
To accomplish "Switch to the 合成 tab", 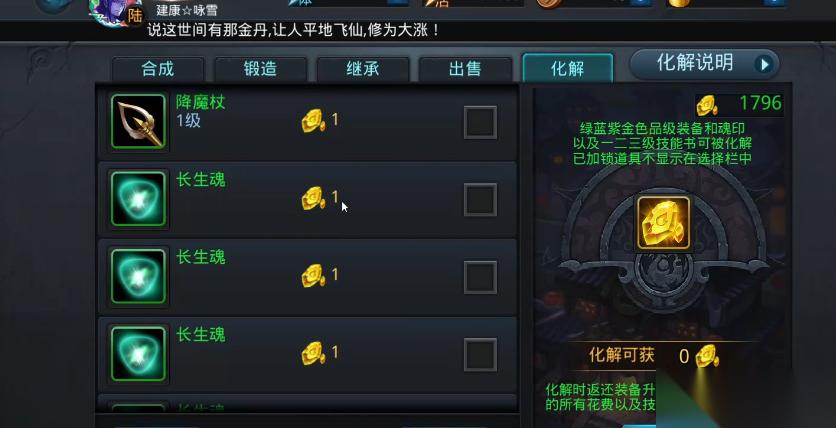I will (158, 69).
